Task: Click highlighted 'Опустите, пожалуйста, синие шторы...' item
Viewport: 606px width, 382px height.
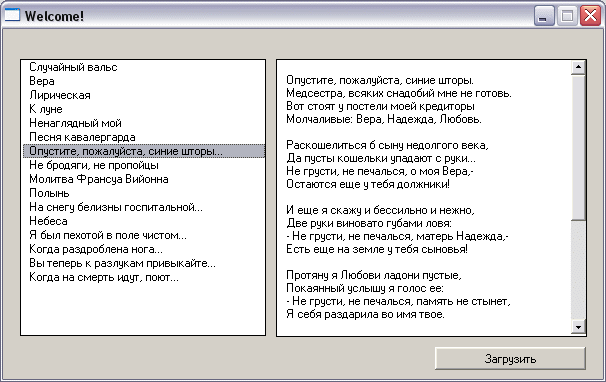Action: 144,151
